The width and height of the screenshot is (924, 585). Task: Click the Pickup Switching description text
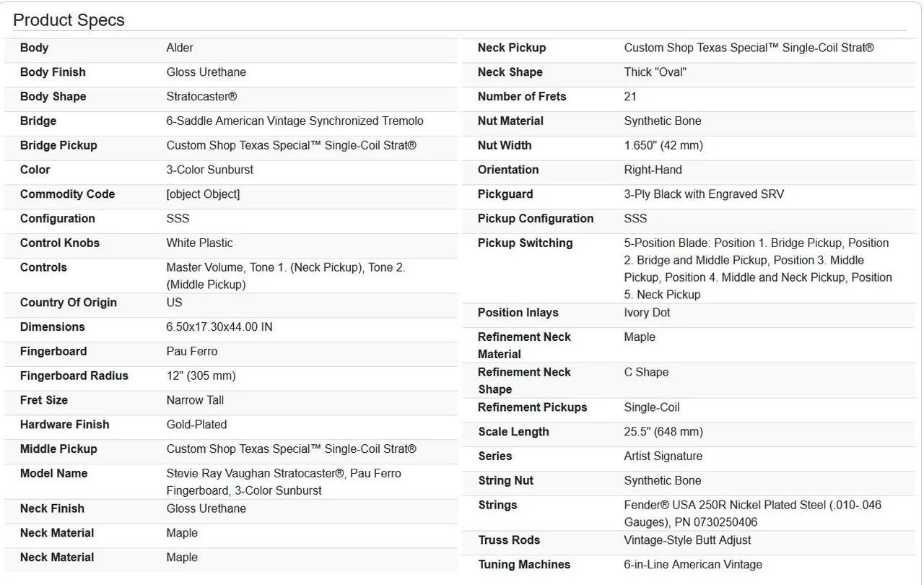coord(758,269)
